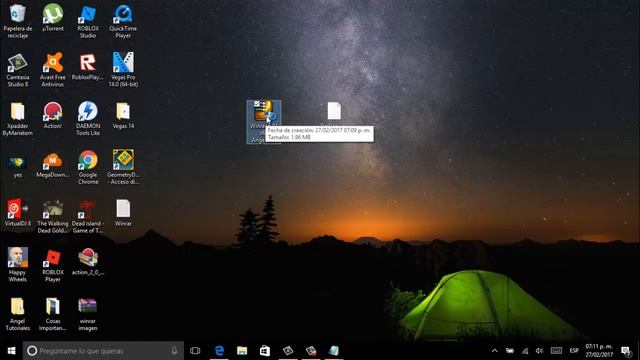Select the action_2_0_... installer icon
640x360 pixels.
pyautogui.click(x=88, y=261)
